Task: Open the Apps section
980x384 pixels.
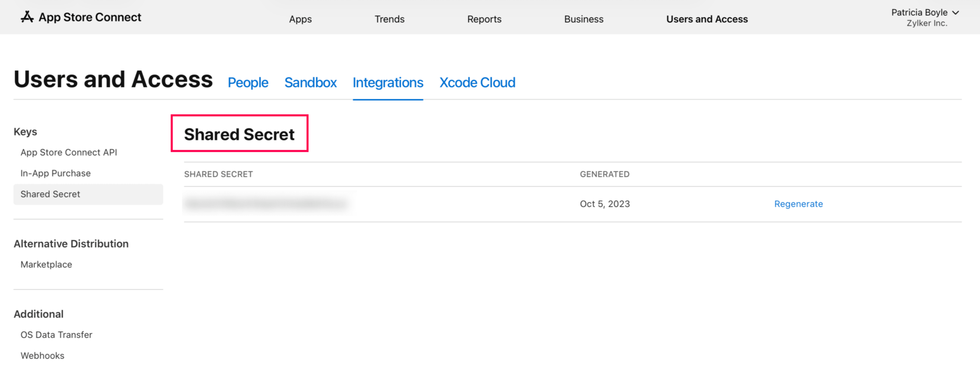Action: tap(300, 19)
